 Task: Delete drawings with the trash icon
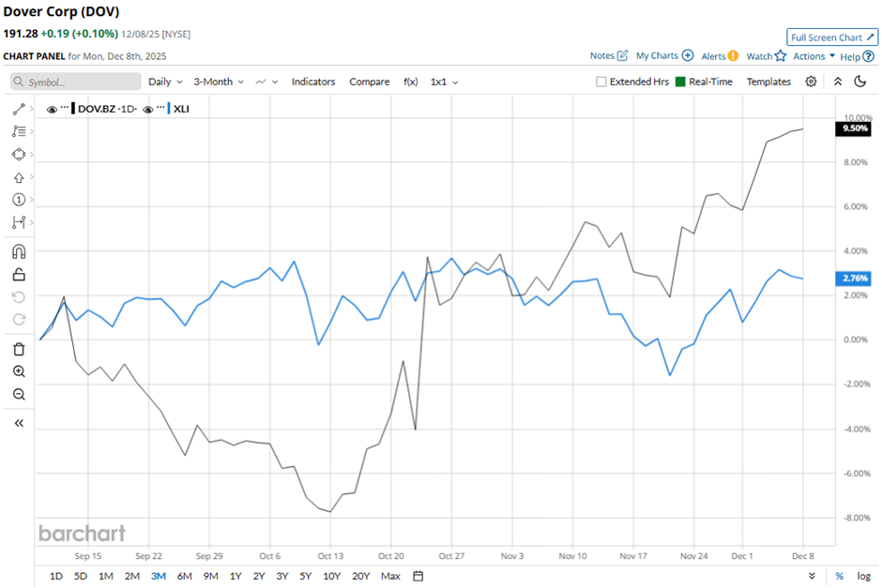[x=19, y=349]
